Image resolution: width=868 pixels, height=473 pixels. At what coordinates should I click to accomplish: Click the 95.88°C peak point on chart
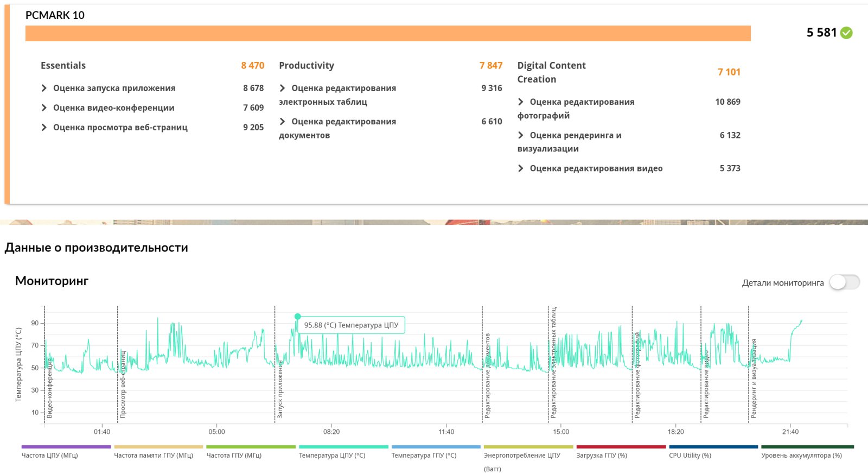tap(297, 317)
